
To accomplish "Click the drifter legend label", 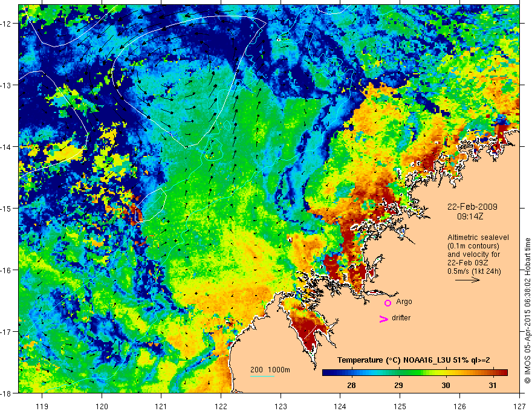I will (x=401, y=318).
